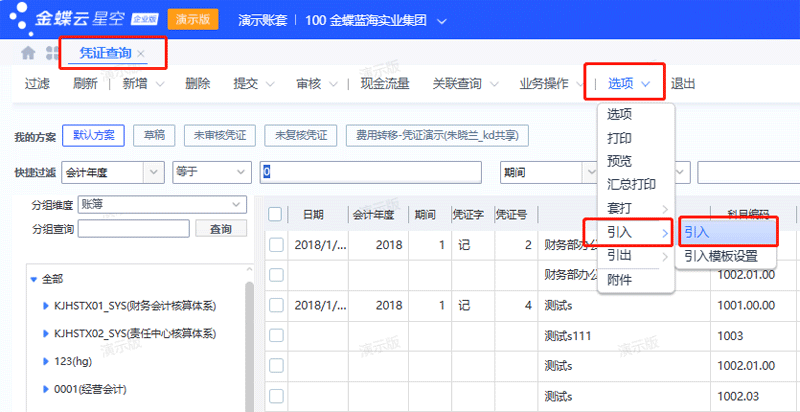Open the 金蝶蓝海实业集团 organization dropdown arrow
The width and height of the screenshot is (800, 412).
click(x=443, y=20)
